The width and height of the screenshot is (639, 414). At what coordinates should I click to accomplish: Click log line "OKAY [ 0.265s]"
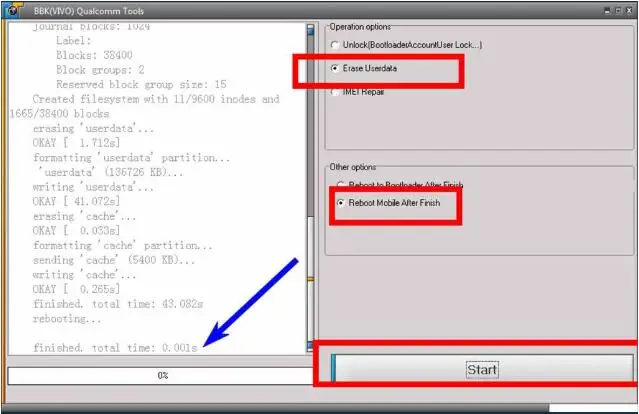(x=76, y=289)
